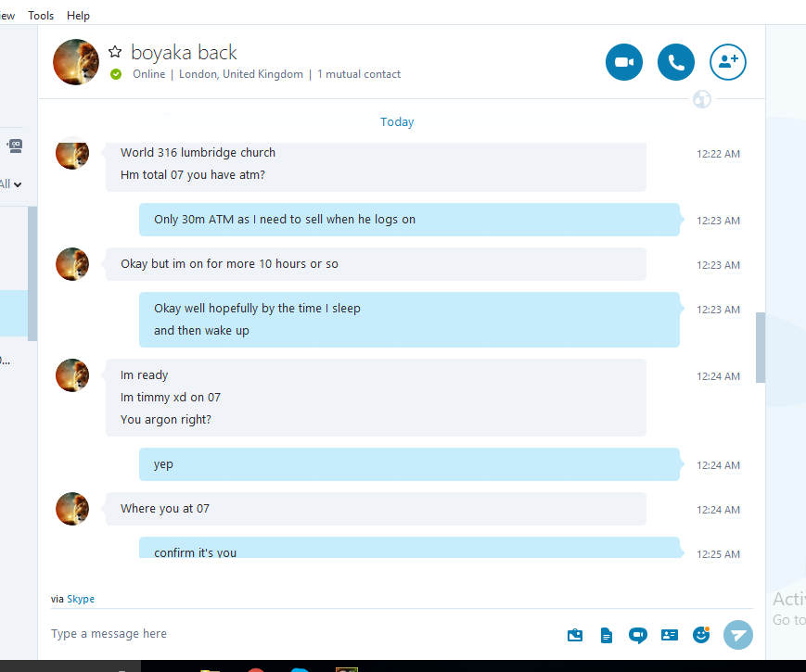Image resolution: width=806 pixels, height=672 pixels.
Task: Click the send file document icon
Action: 607,636
